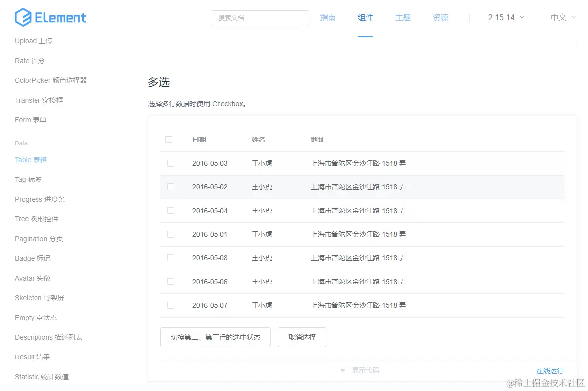Check the row for 2016-05-04
This screenshot has width=588, height=391.
click(x=171, y=211)
